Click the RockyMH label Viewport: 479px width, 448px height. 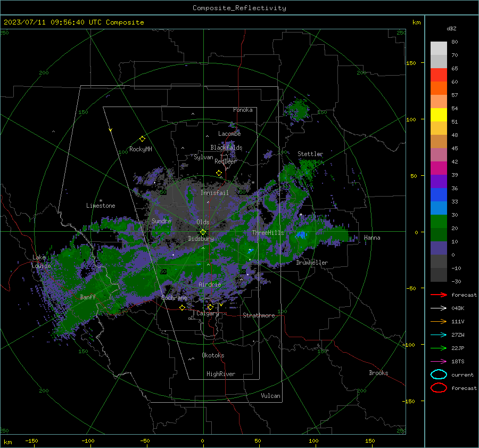(x=141, y=149)
